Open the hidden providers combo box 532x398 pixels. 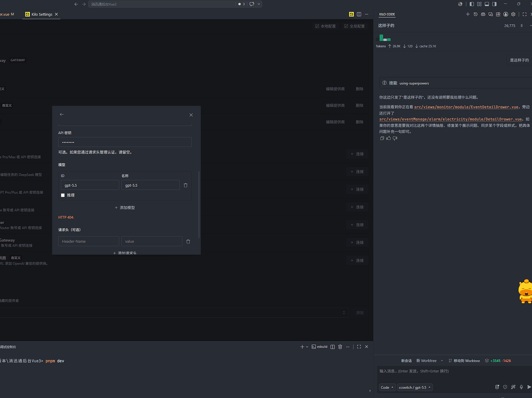click(174, 312)
